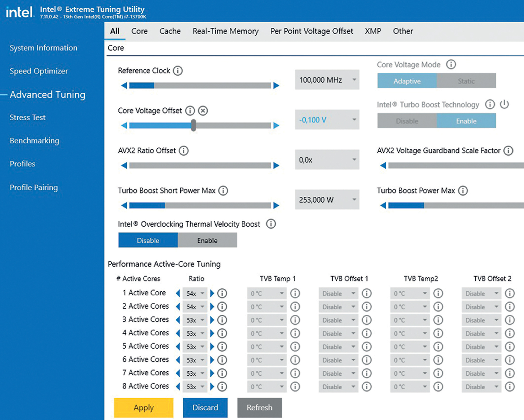Increase the 8 Active Cores ratio
The height and width of the screenshot is (420, 524).
[x=212, y=387]
